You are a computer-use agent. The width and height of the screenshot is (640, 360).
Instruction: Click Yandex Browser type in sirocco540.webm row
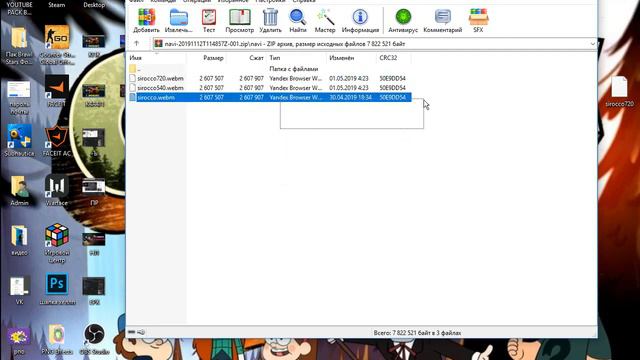296,88
